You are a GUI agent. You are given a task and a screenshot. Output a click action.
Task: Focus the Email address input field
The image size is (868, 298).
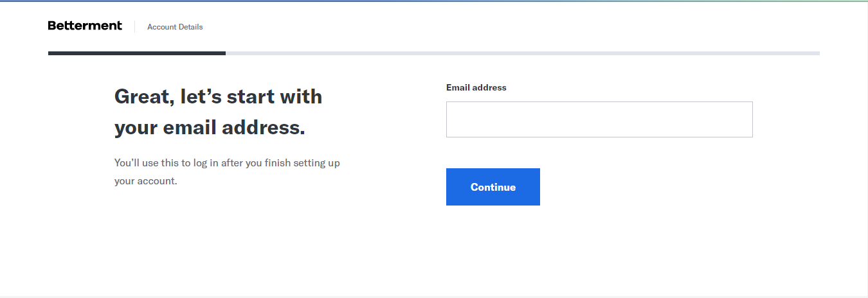[599, 119]
